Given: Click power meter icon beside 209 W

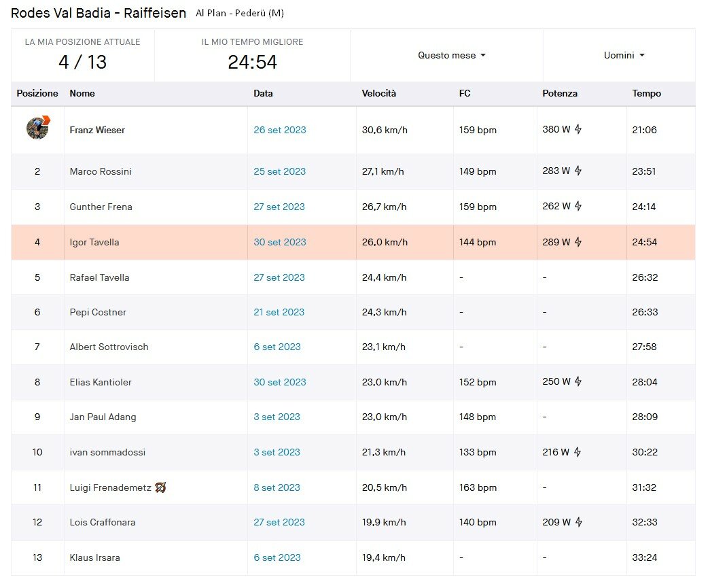Looking at the screenshot, I should pyautogui.click(x=578, y=522).
